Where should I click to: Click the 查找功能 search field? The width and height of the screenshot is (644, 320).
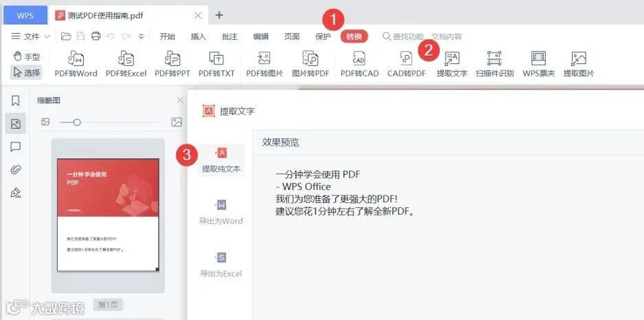click(x=422, y=36)
